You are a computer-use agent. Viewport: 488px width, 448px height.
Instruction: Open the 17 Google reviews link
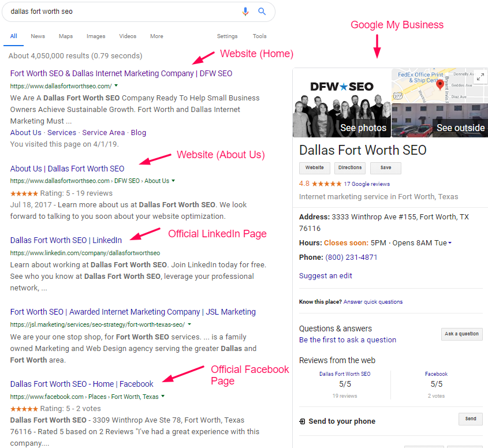(367, 184)
